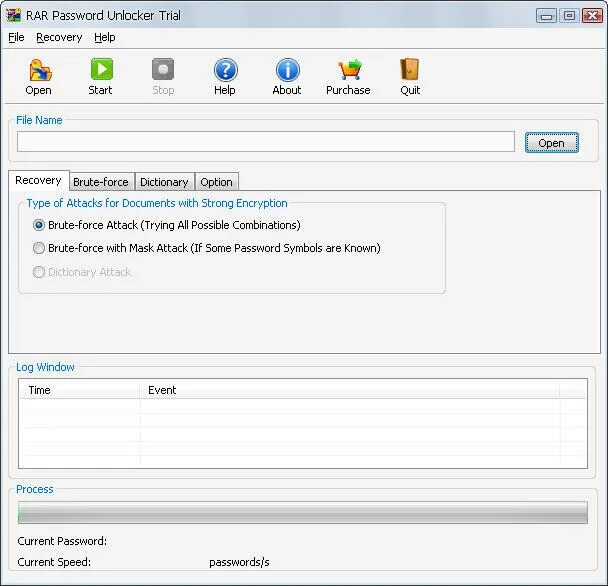Click the Open button beside File Name
The width and height of the screenshot is (608, 586).
click(x=551, y=143)
